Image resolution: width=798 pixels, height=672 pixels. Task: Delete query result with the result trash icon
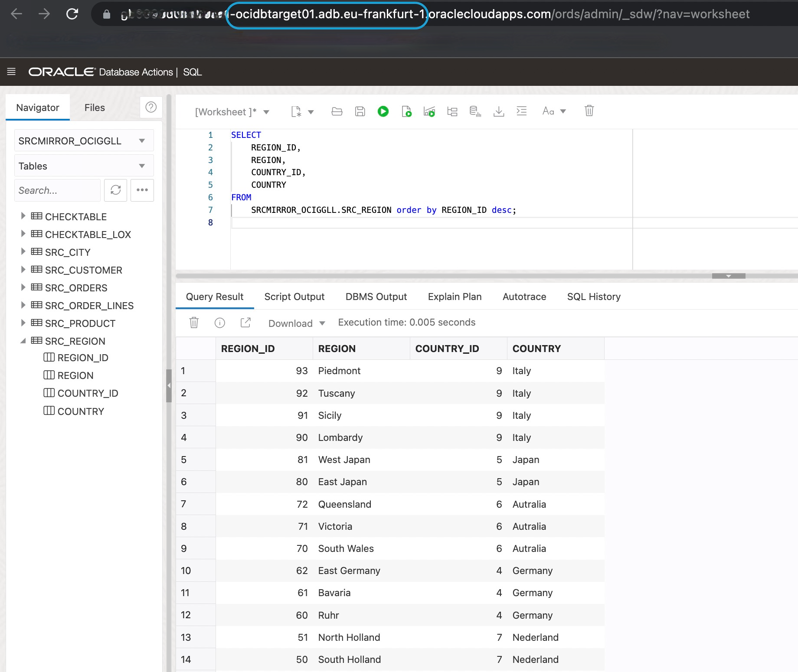[x=194, y=323]
